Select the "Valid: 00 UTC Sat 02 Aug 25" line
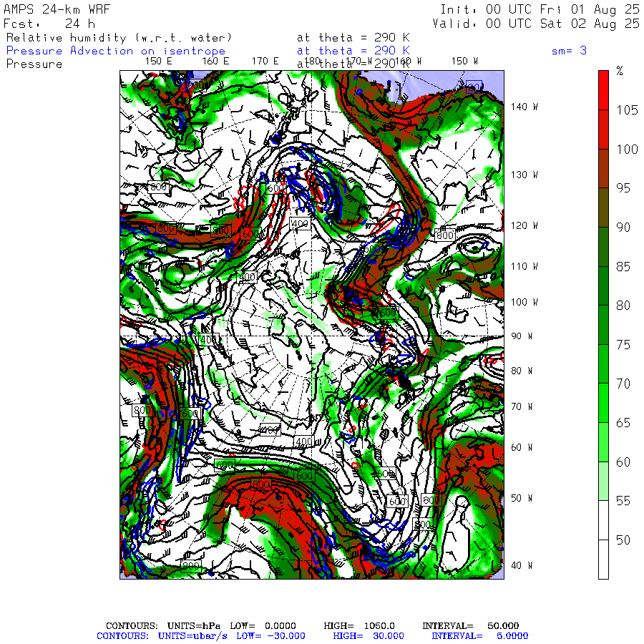Image resolution: width=644 pixels, height=644 pixels. click(x=536, y=24)
